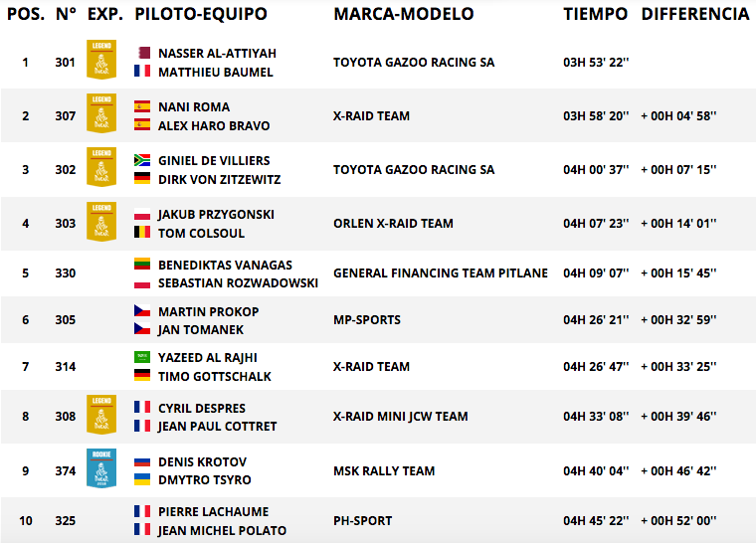Viewport: 756px width, 543px height.
Task: Click the Czech flag next to Martin Prokop
Action: point(142,311)
